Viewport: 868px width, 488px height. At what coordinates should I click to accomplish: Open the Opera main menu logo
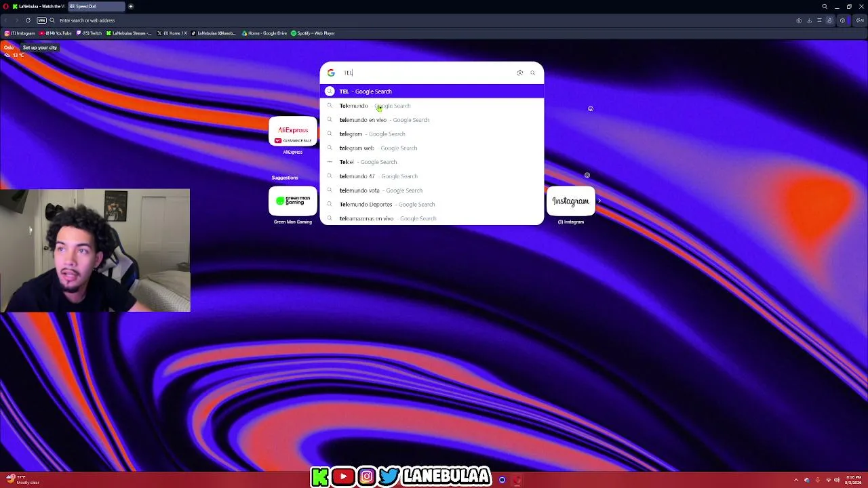pyautogui.click(x=5, y=6)
